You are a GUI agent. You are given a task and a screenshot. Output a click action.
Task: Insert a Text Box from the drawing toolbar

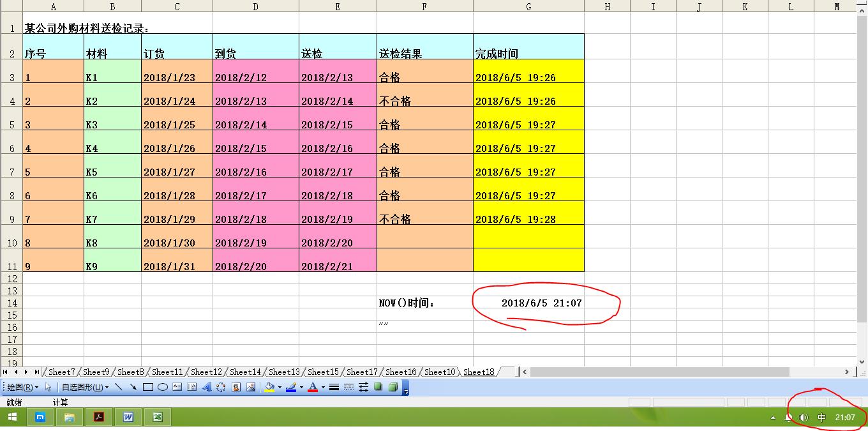click(177, 387)
